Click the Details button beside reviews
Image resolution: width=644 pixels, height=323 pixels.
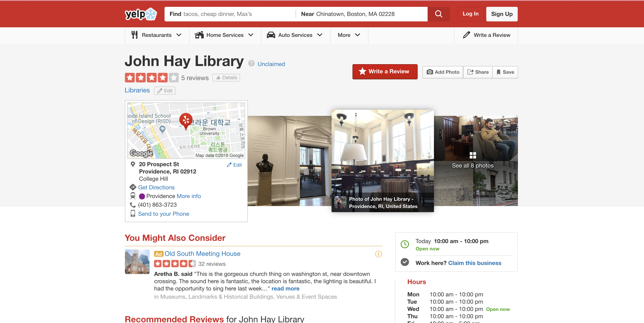click(226, 77)
